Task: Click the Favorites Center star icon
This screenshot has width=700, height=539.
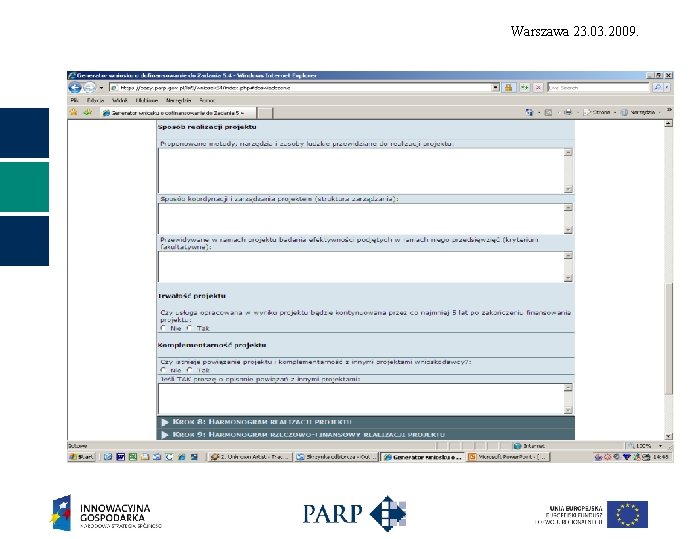Action: click(x=74, y=113)
